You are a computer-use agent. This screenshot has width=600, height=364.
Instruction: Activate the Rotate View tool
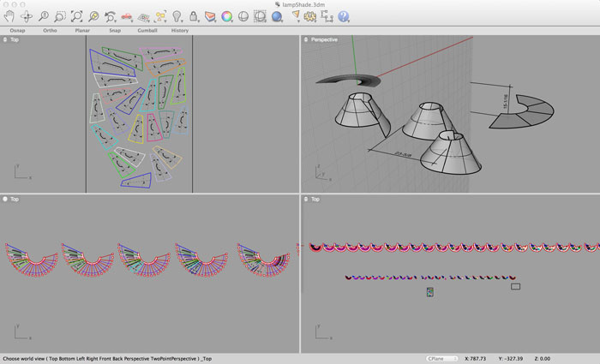[27, 16]
